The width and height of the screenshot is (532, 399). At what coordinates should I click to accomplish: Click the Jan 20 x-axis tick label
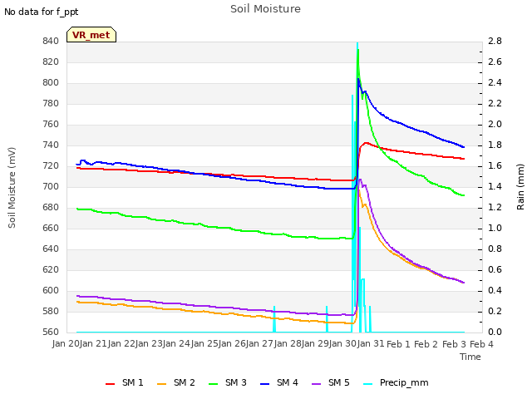(66, 344)
